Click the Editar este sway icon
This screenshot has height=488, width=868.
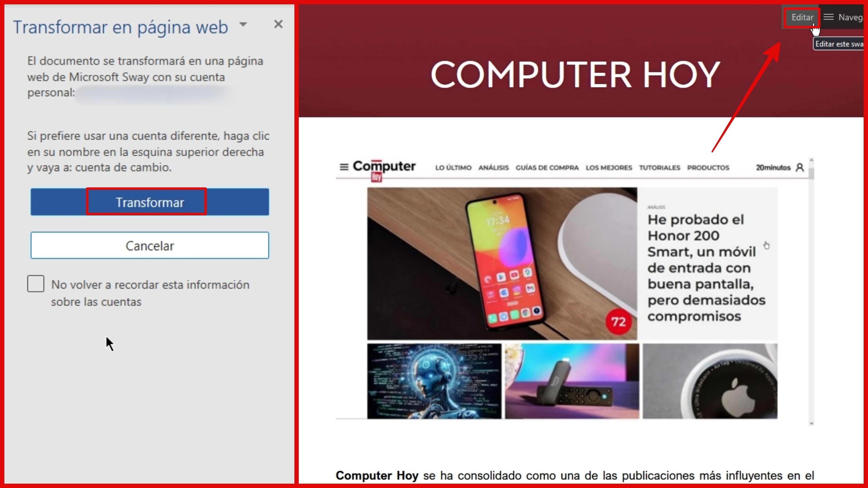point(802,17)
